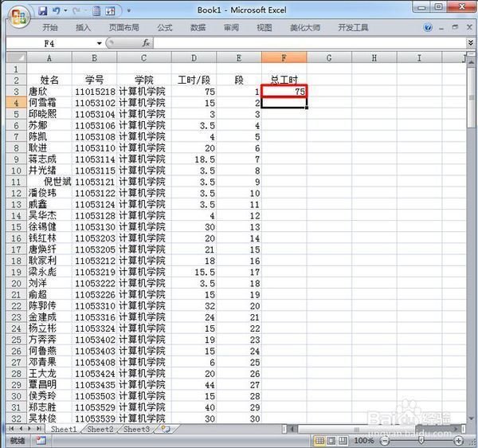This screenshot has height=448, width=478.
Task: Select row 4 header
Action: (17, 103)
